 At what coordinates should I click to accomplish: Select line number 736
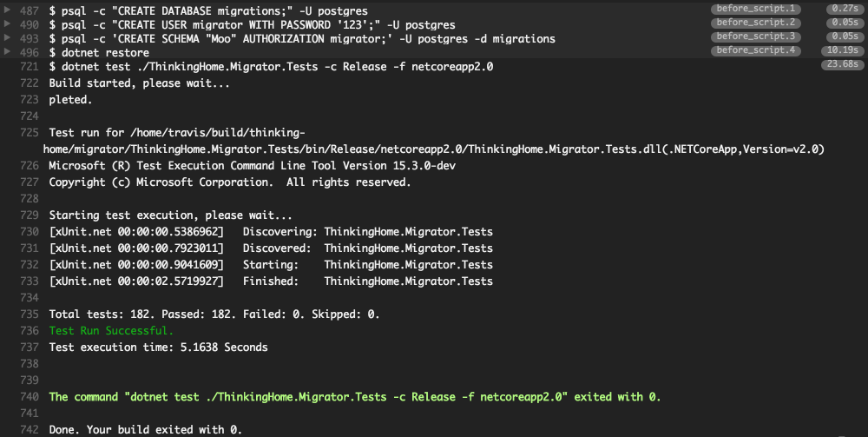[29, 331]
